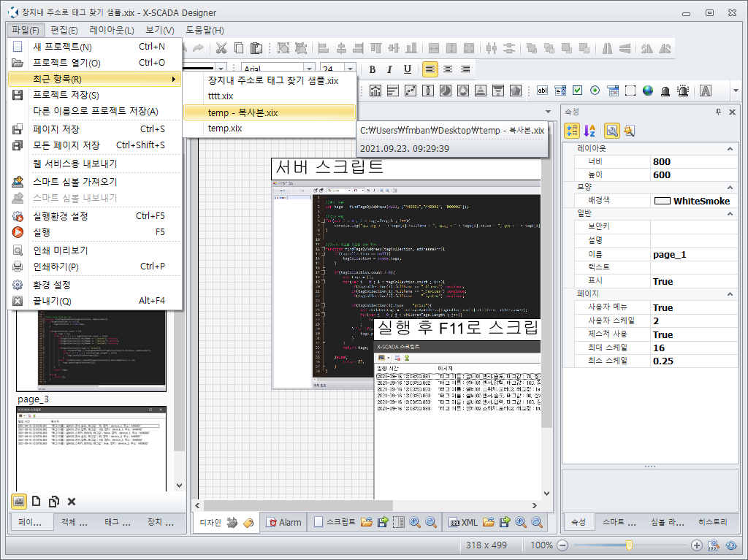Toggle Bold text formatting
The height and width of the screenshot is (560, 748).
pyautogui.click(x=373, y=69)
